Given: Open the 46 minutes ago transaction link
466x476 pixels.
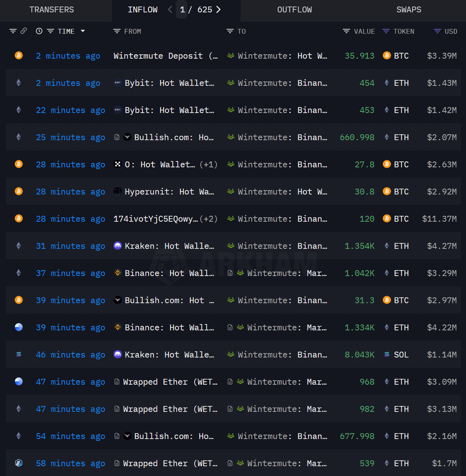Looking at the screenshot, I should tap(71, 355).
